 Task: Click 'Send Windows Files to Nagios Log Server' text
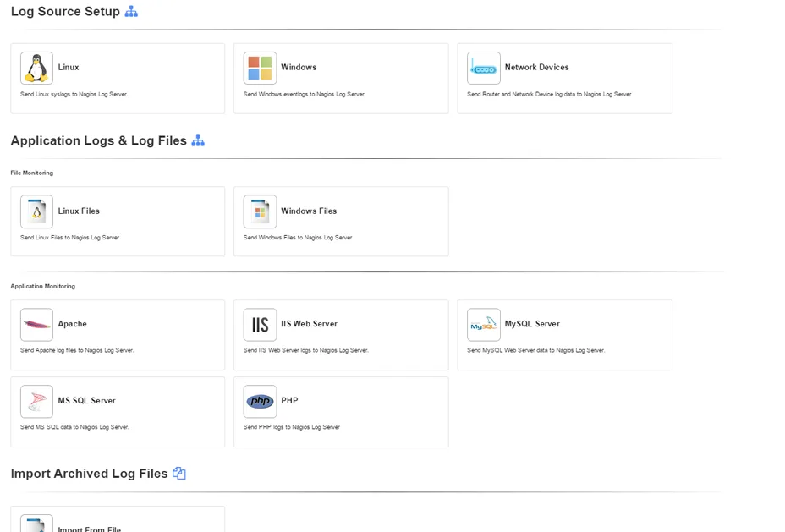coord(298,237)
